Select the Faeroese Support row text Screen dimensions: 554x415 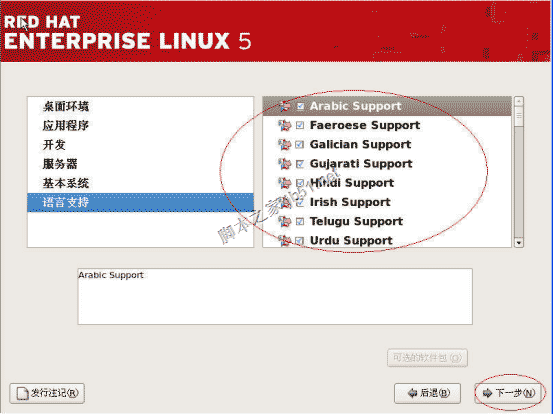[x=365, y=125]
